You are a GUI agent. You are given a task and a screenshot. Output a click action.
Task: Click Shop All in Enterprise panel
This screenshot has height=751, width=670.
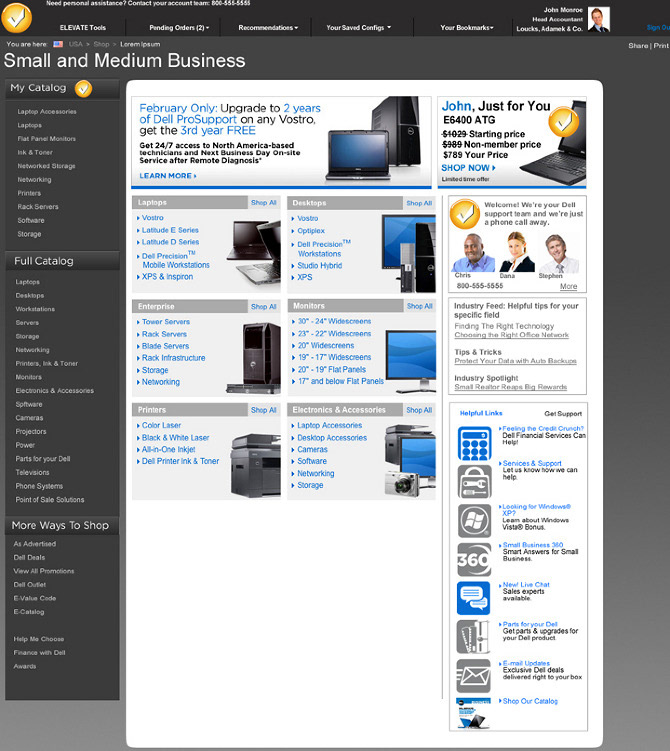(x=264, y=307)
